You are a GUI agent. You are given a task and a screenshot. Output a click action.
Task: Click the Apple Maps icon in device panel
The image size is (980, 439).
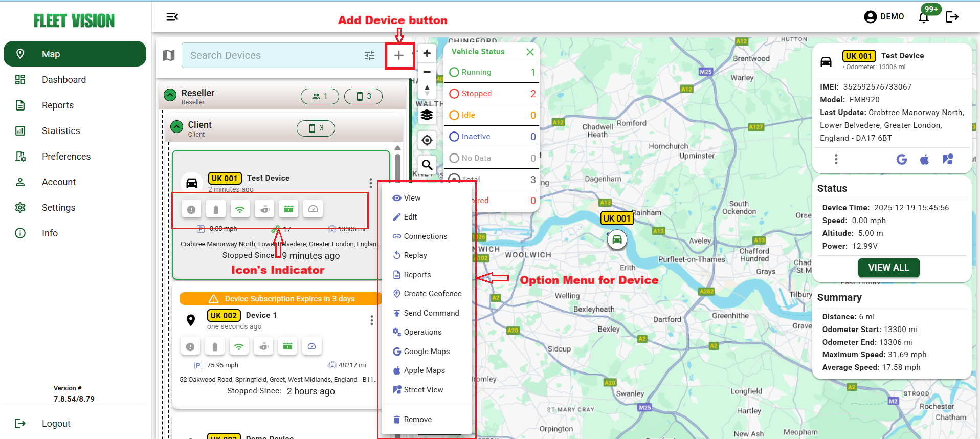tap(924, 160)
